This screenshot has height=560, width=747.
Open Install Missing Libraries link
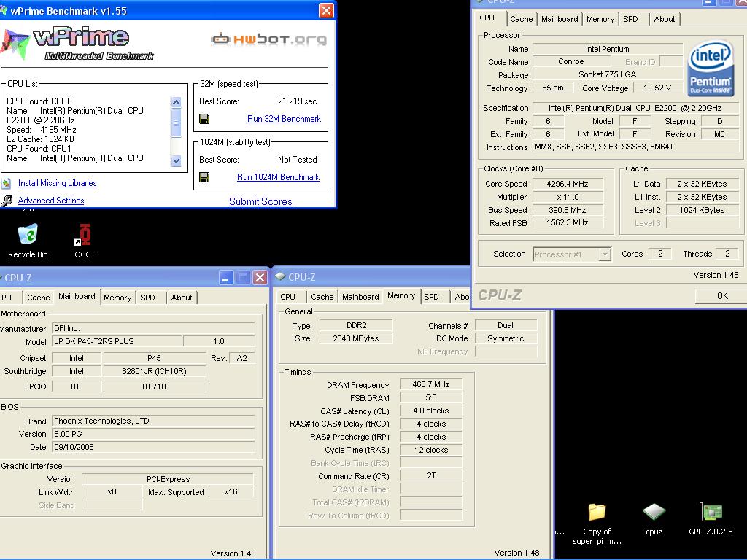point(57,183)
